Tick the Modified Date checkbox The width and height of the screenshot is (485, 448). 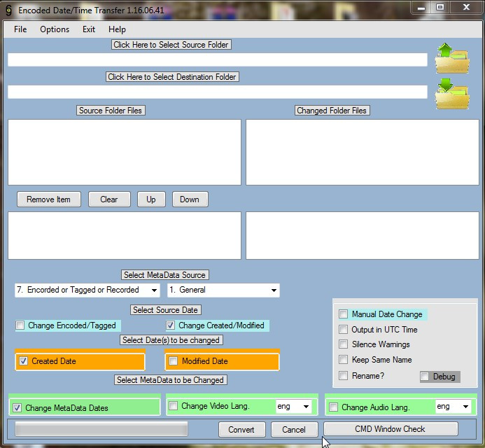coord(174,361)
